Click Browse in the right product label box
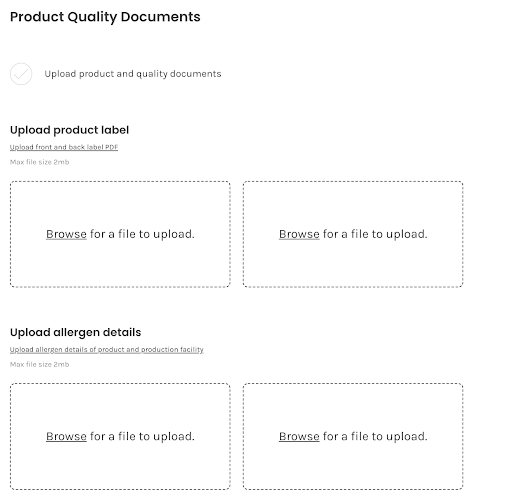512x503 pixels. tap(299, 234)
